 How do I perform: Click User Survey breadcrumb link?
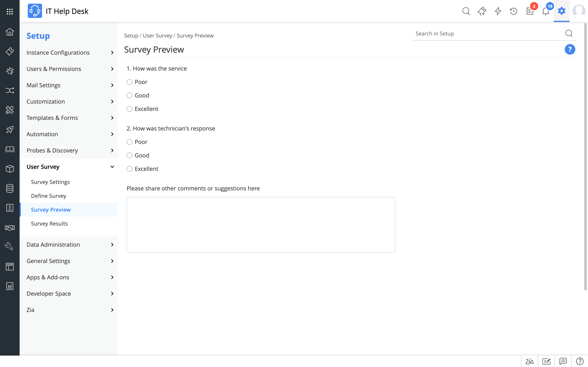tap(157, 36)
